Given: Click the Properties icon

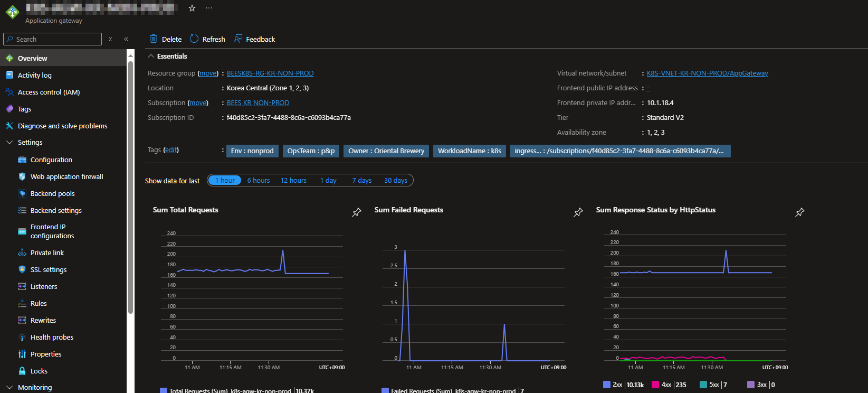Looking at the screenshot, I should (x=22, y=354).
